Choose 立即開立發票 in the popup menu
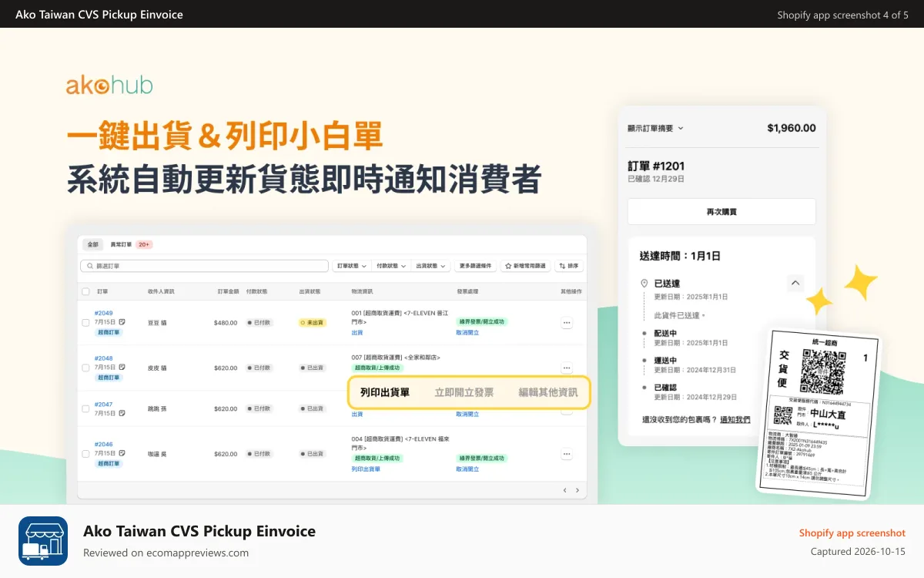924x578 pixels. point(464,392)
